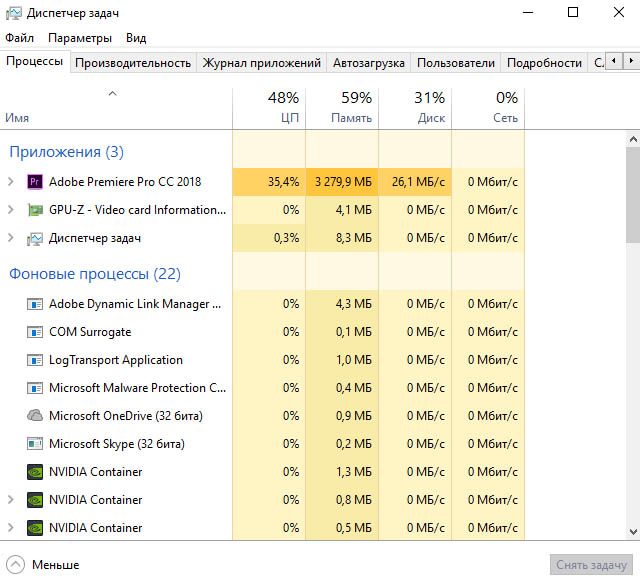Screen dimensions: 640x588
Task: Switch to the Подробности tab
Action: [x=544, y=63]
